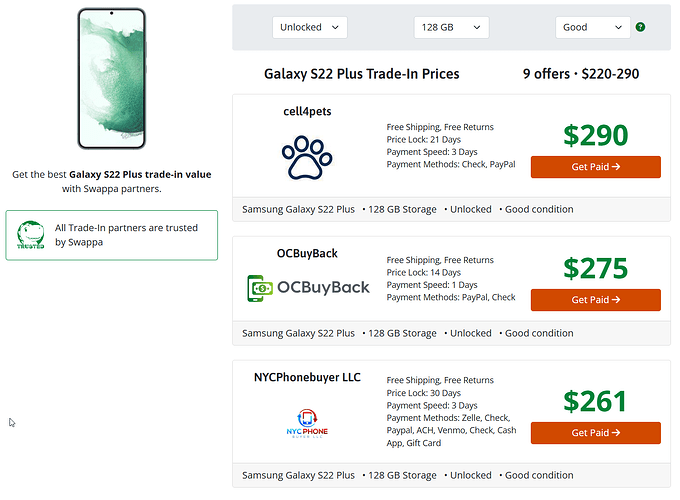
Task: Click the $275 price amount
Action: [x=595, y=268]
